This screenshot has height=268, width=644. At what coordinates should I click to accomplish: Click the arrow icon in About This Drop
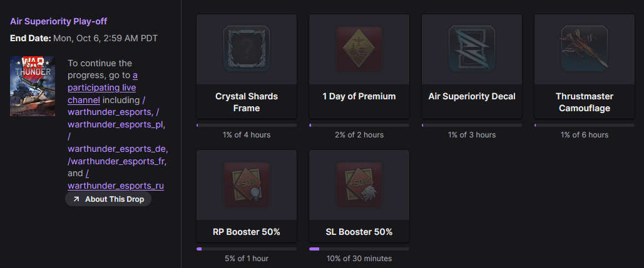point(76,199)
